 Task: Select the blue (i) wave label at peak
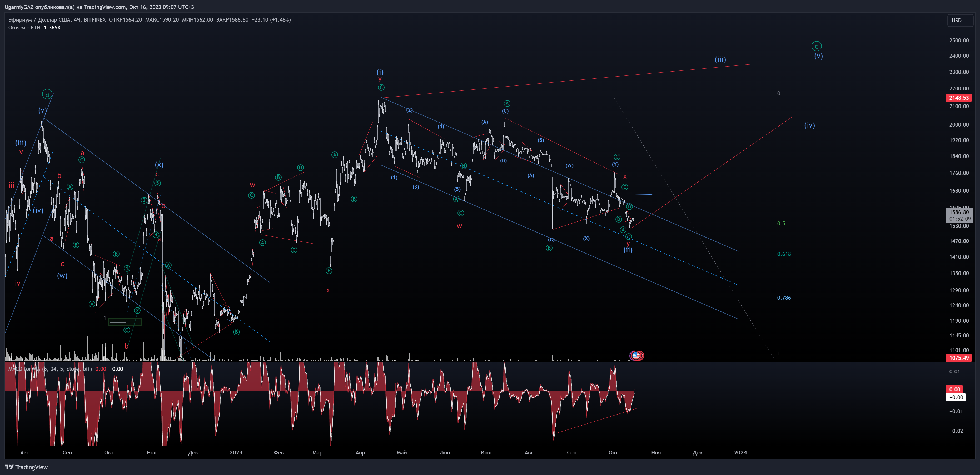pyautogui.click(x=380, y=72)
